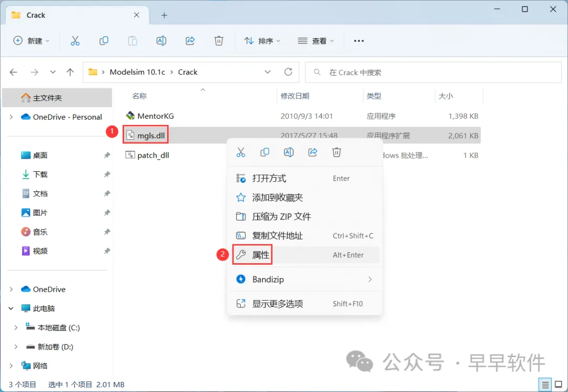This screenshot has width=568, height=392.
Task: Select the MentorKG file
Action: point(149,116)
